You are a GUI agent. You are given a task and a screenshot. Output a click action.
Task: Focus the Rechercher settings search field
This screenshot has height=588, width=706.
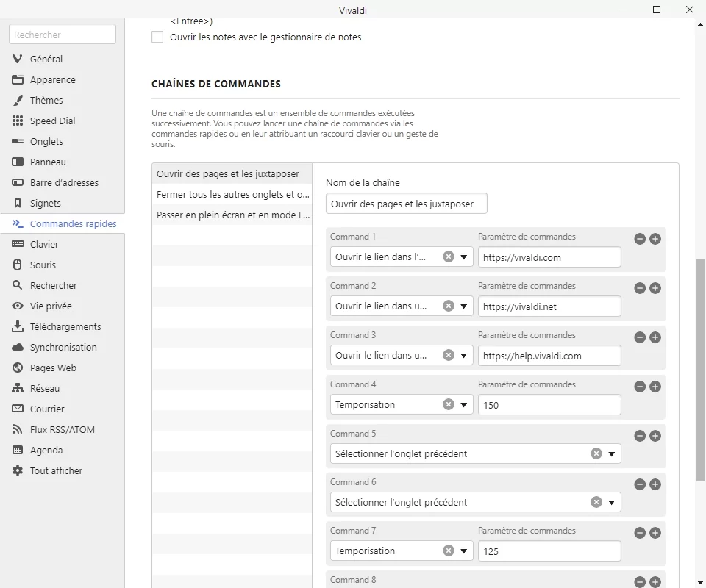62,35
